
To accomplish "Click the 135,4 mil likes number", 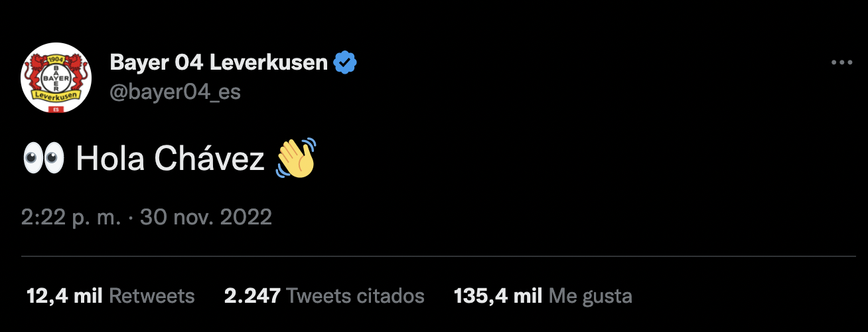I will 498,295.
